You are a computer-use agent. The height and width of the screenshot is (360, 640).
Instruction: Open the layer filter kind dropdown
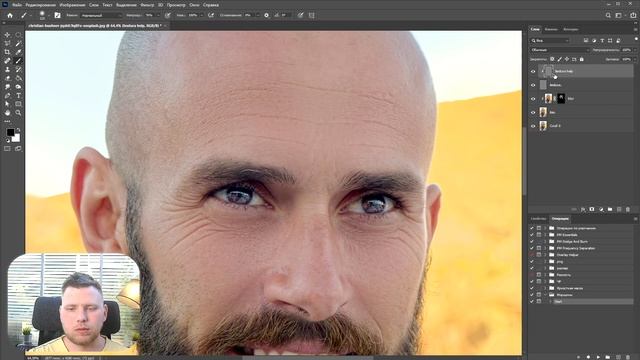pyautogui.click(x=550, y=40)
